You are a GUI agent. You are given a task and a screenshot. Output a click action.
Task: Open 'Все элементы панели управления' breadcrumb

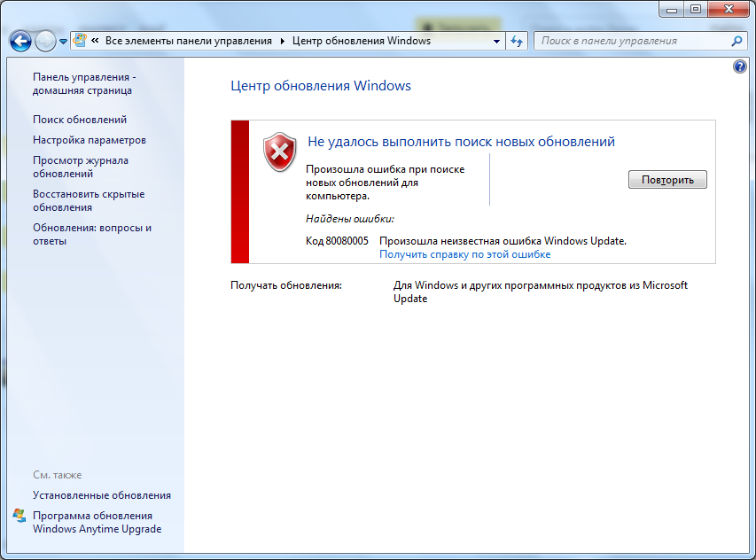(189, 41)
